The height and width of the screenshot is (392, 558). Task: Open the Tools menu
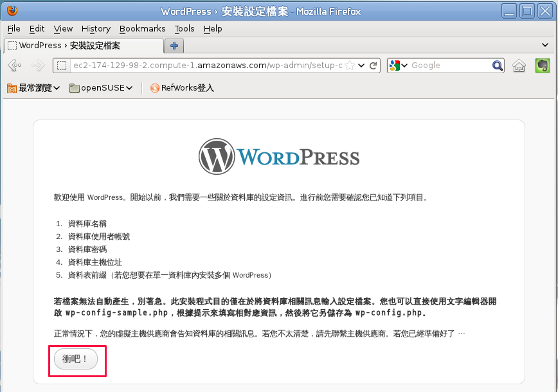(184, 28)
